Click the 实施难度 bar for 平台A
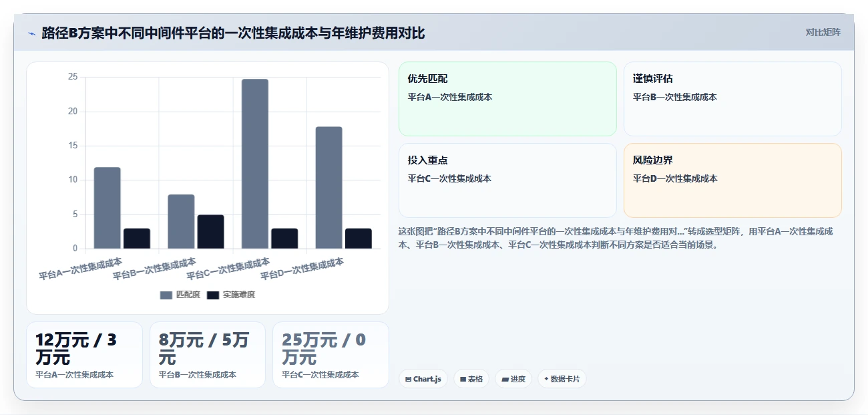 coord(137,239)
